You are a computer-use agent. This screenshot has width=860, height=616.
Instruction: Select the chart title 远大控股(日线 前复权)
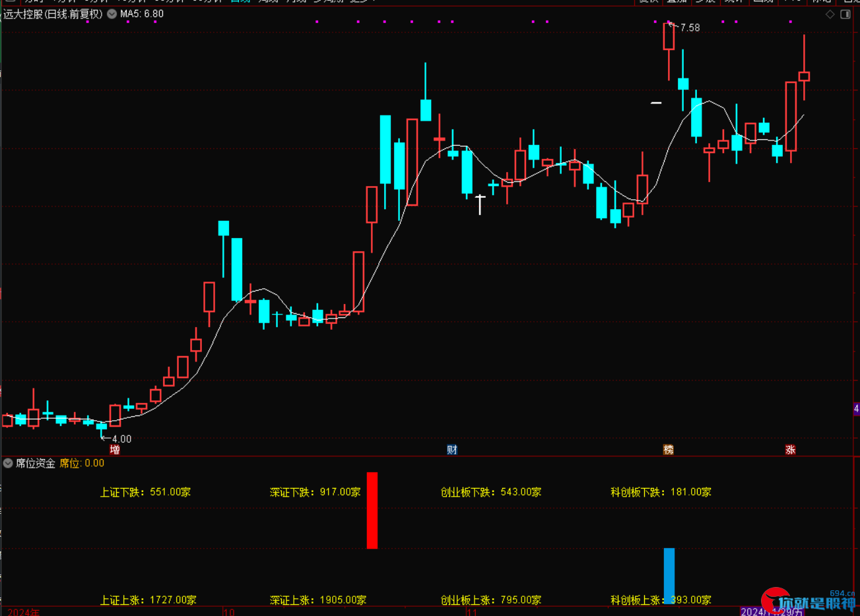53,14
